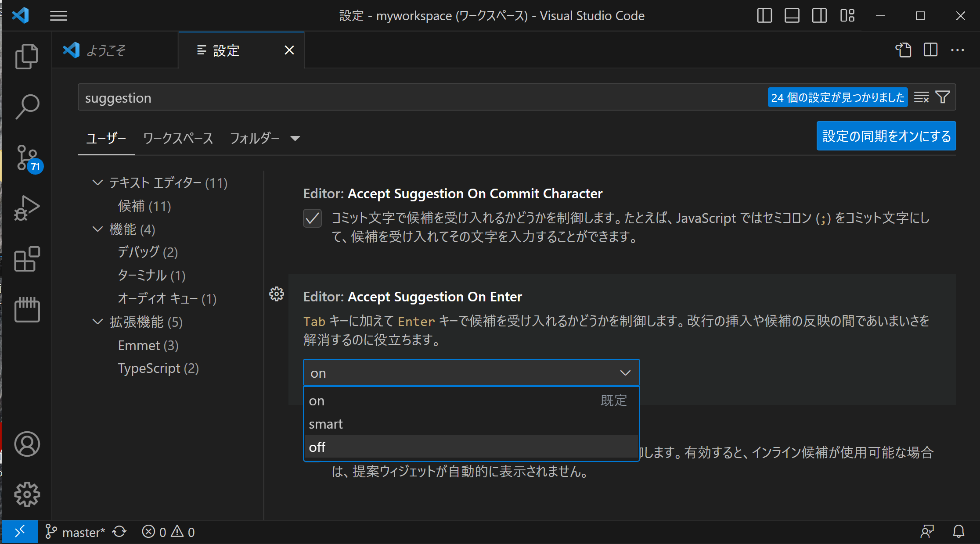Open the Manage gear in activity bar
Image resolution: width=980 pixels, height=544 pixels.
(27, 494)
